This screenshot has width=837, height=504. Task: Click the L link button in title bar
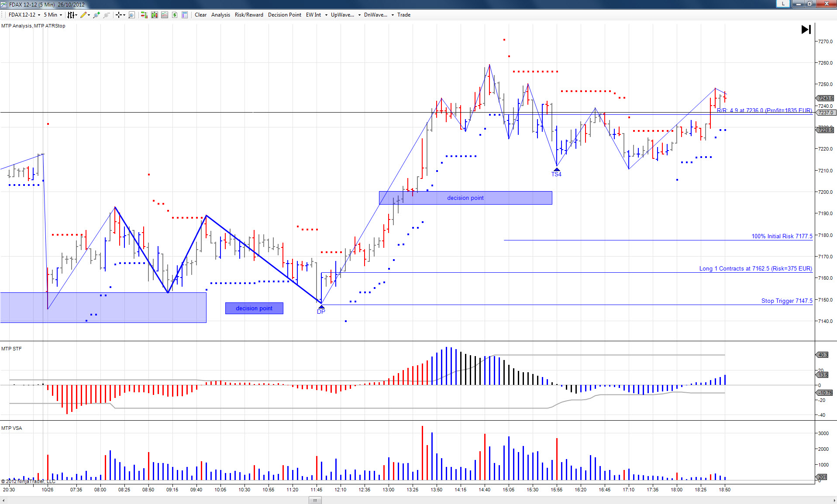tap(783, 4)
